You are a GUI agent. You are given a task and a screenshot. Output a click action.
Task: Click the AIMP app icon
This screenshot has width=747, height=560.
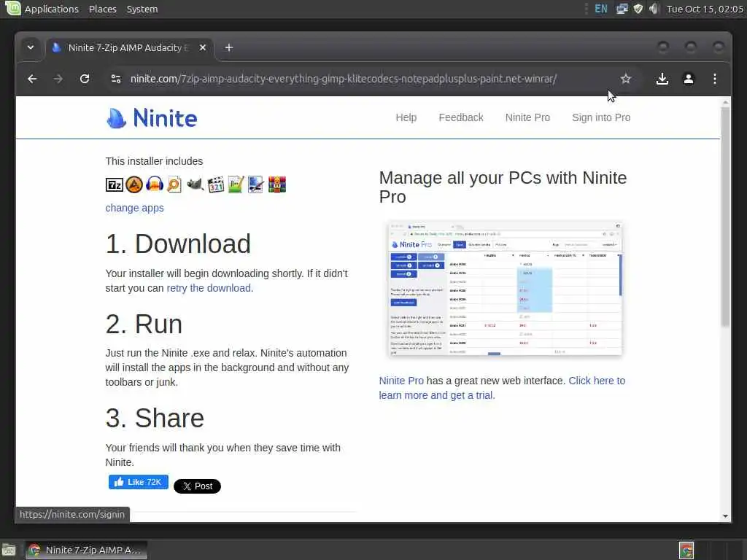(x=134, y=184)
